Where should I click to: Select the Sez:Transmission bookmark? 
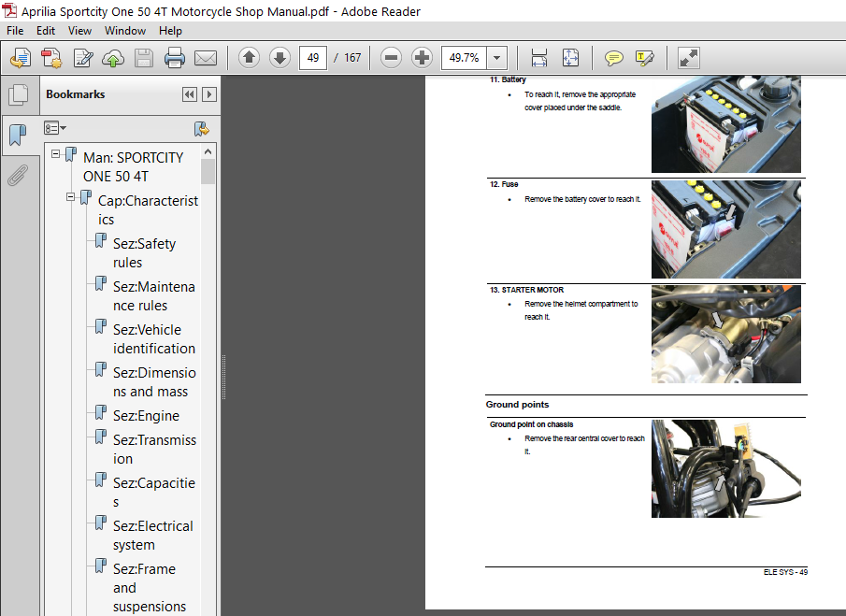coord(154,450)
